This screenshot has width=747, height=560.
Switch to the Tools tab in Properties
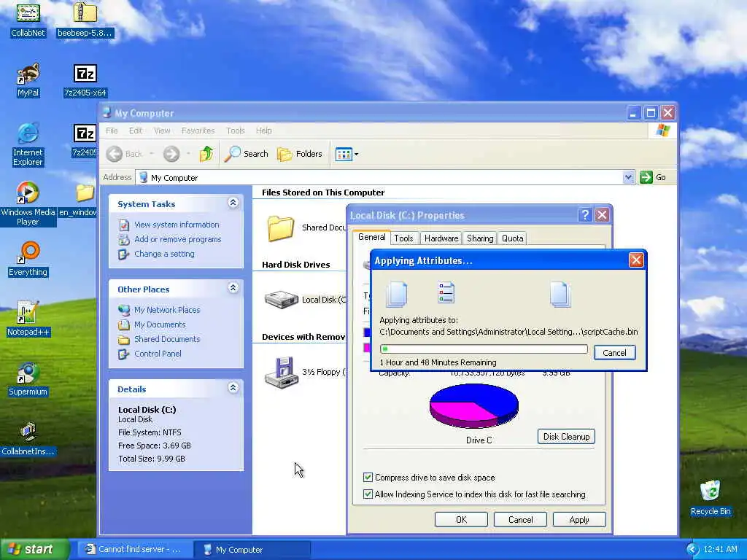[x=403, y=238]
